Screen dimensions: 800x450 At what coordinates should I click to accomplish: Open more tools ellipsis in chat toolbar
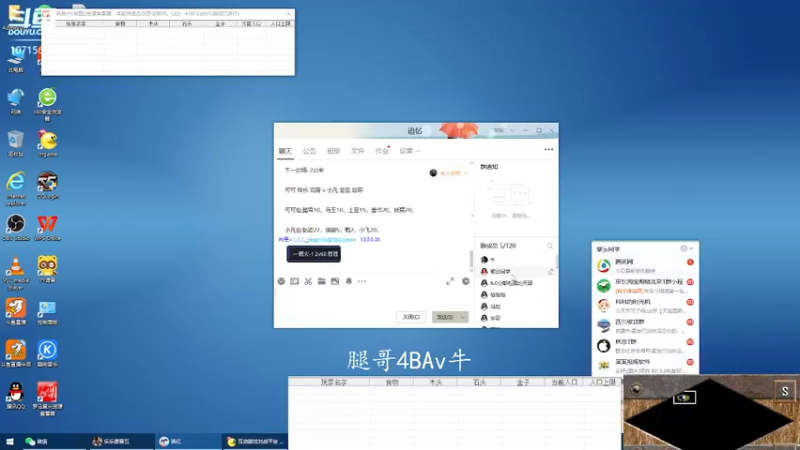point(362,281)
